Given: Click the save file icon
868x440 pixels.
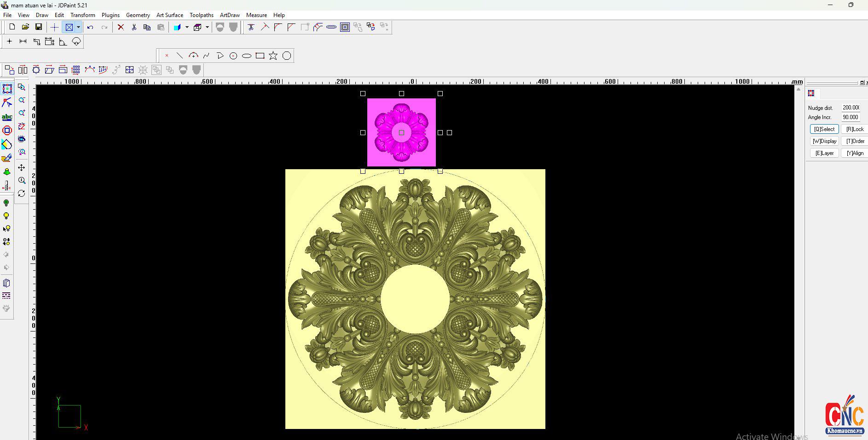Looking at the screenshot, I should 39,27.
